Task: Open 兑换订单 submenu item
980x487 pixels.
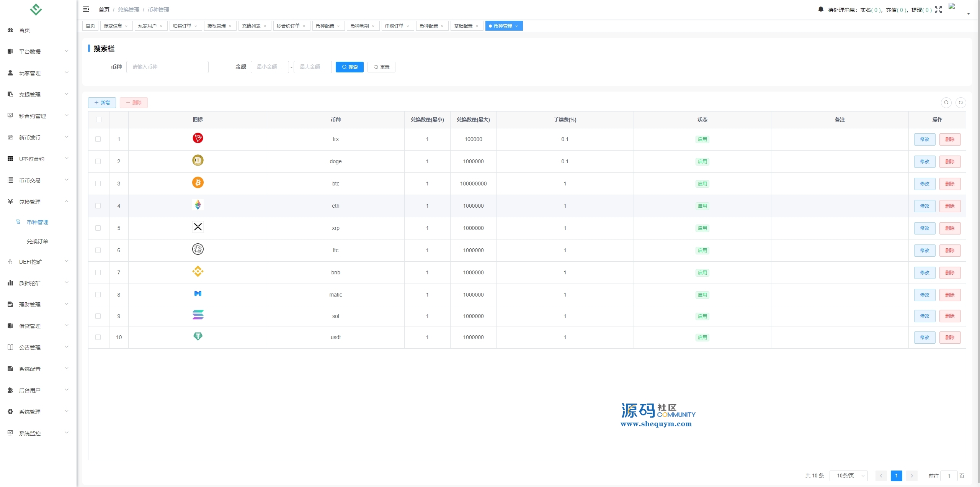Action: point(38,241)
